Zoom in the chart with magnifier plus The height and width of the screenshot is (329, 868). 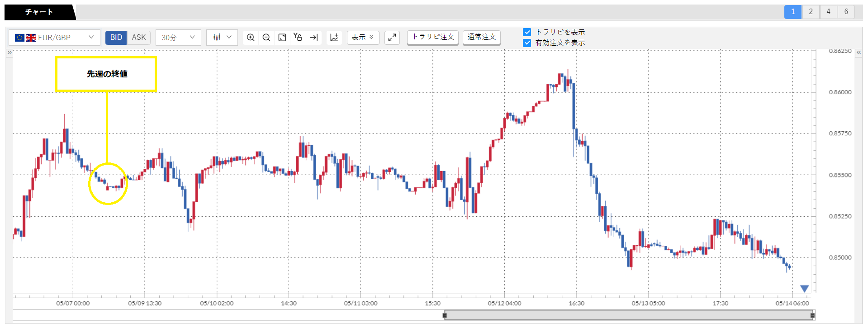tap(251, 38)
